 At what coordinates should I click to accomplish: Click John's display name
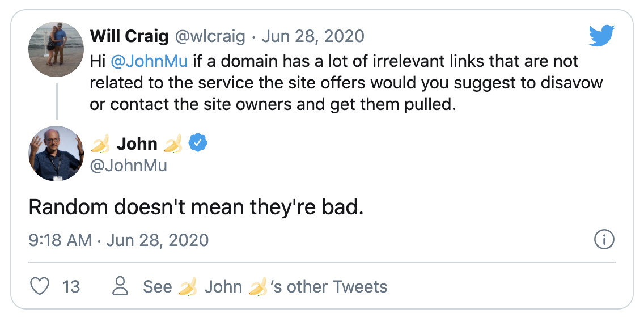137,144
